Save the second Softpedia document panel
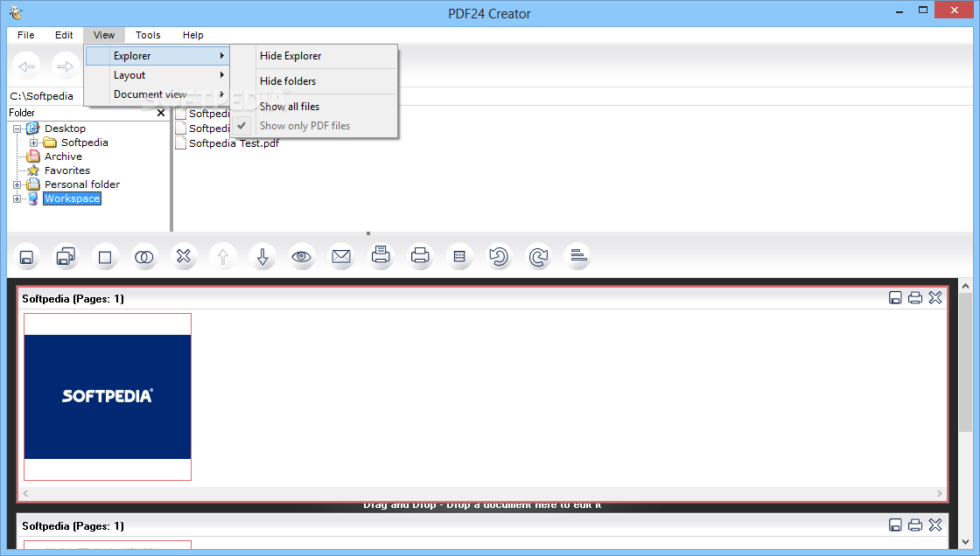This screenshot has height=556, width=980. tap(895, 525)
